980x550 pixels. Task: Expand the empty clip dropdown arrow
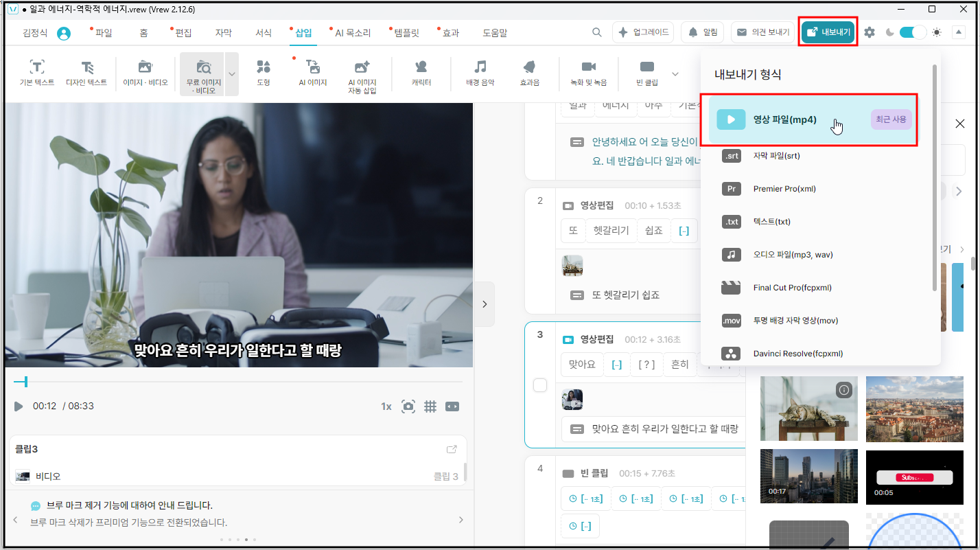[675, 74]
